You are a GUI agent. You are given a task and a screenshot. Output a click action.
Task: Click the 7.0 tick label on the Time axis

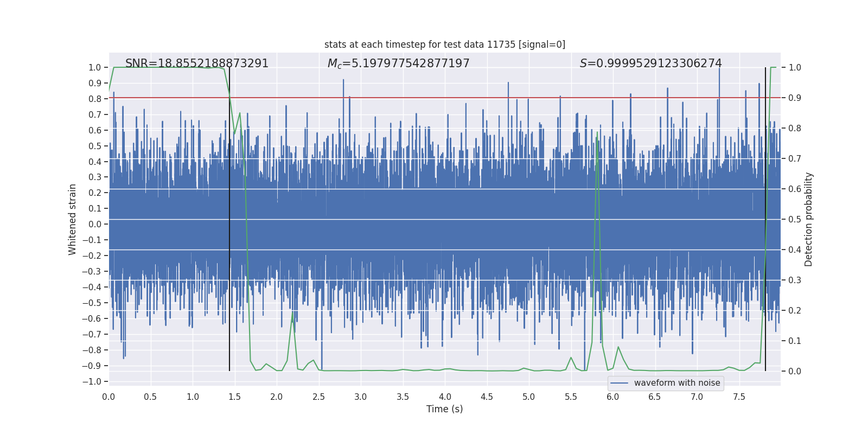pos(697,397)
